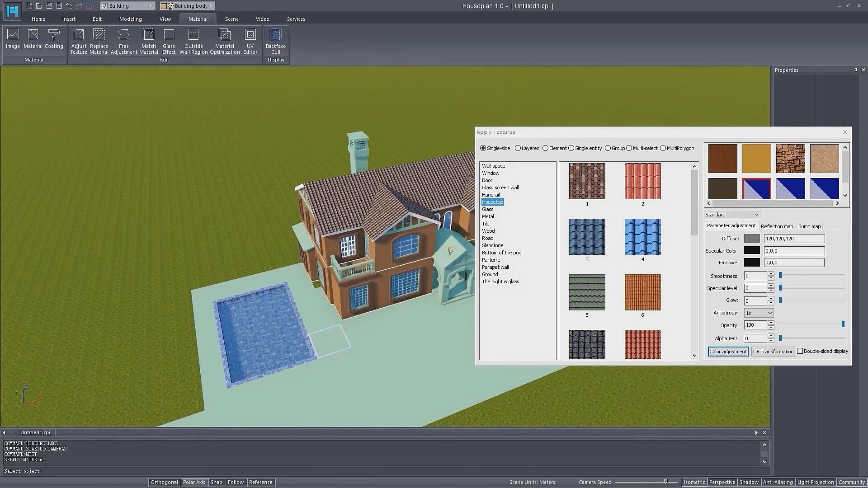Select the Layered radio option

coord(518,148)
